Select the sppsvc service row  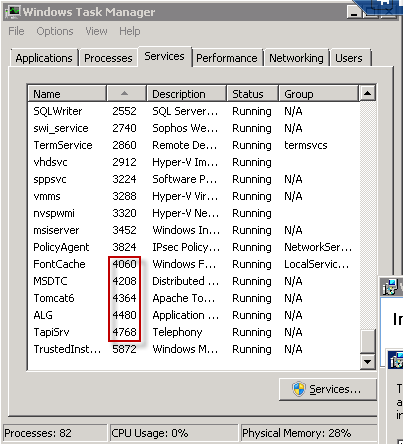tap(194, 179)
